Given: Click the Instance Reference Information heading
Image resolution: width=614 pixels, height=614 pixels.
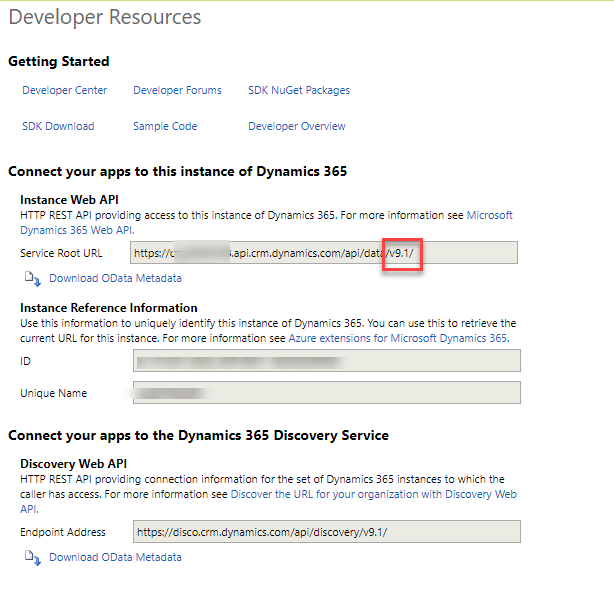Looking at the screenshot, I should [x=109, y=308].
